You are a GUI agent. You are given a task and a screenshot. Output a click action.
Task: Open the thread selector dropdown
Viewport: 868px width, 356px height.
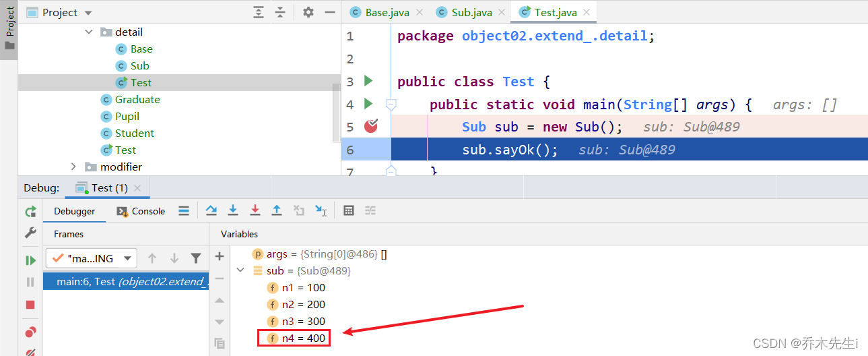click(92, 258)
